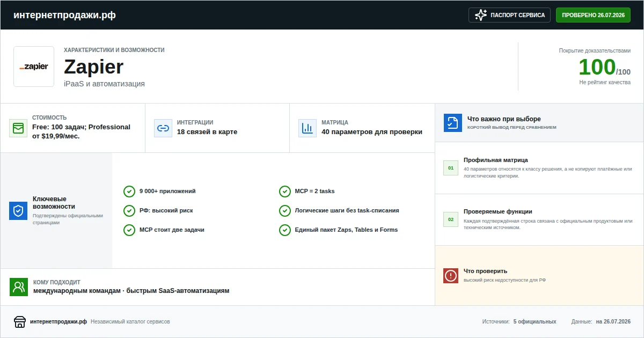Click the iPaaS и автоматизация subtitle
Image resolution: width=644 pixels, height=338 pixels.
pos(104,84)
